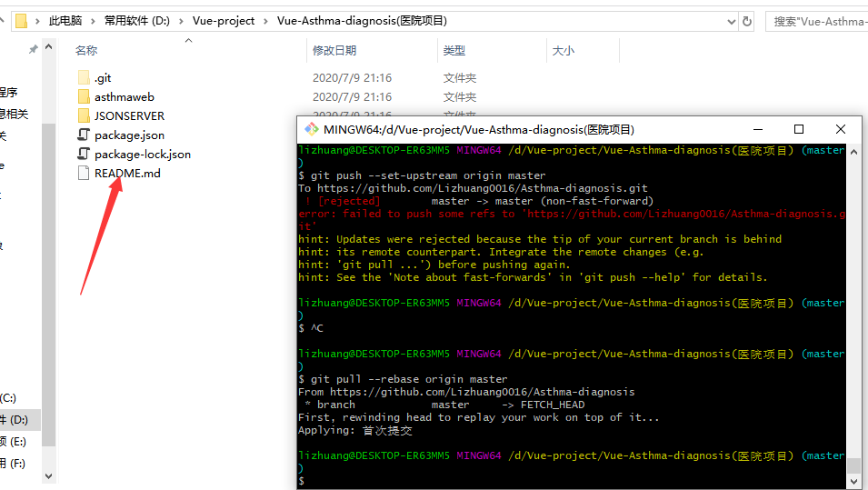
Task: Click 'Applying: 首次提交' line in terminal
Action: pyautogui.click(x=354, y=430)
